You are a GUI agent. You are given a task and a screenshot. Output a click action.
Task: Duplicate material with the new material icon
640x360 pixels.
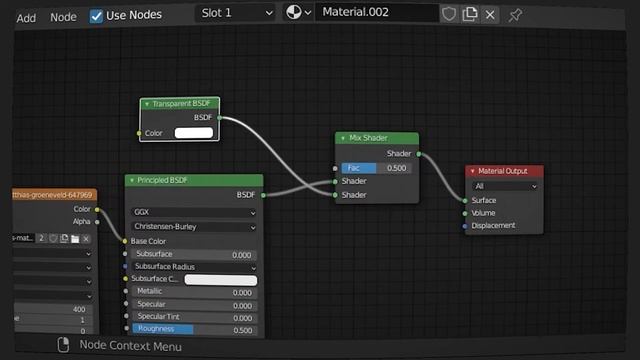(x=470, y=14)
